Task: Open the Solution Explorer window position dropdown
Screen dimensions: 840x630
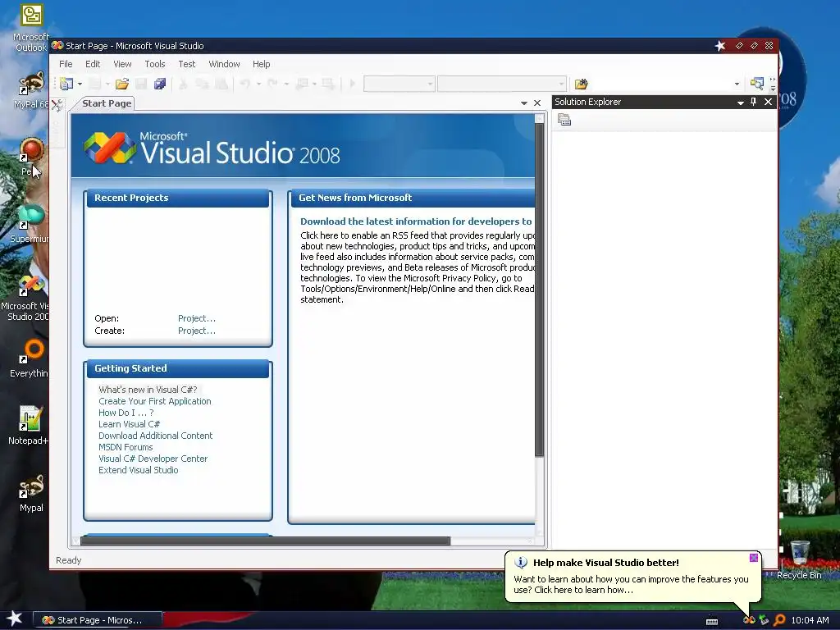Action: (741, 103)
